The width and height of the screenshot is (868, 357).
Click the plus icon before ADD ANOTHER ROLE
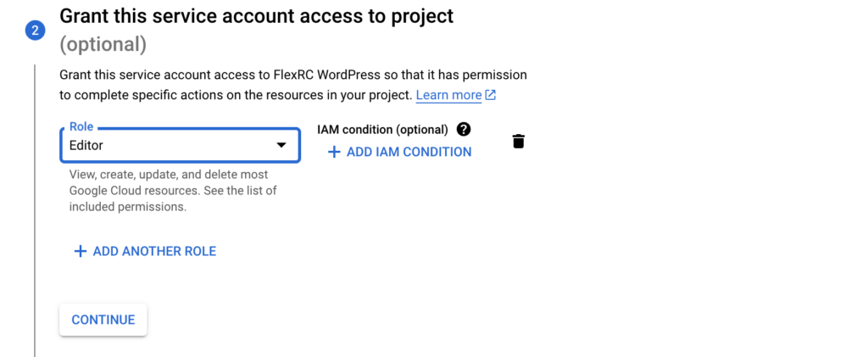tap(81, 251)
